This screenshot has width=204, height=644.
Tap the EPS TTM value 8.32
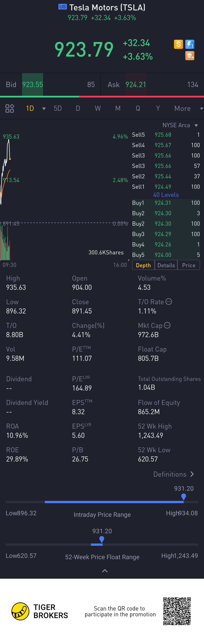pyautogui.click(x=78, y=412)
